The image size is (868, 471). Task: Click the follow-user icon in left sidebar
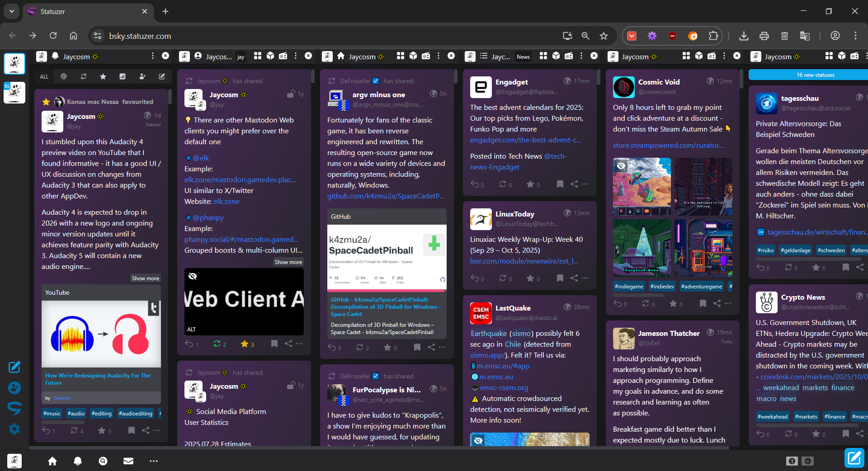coord(14,387)
